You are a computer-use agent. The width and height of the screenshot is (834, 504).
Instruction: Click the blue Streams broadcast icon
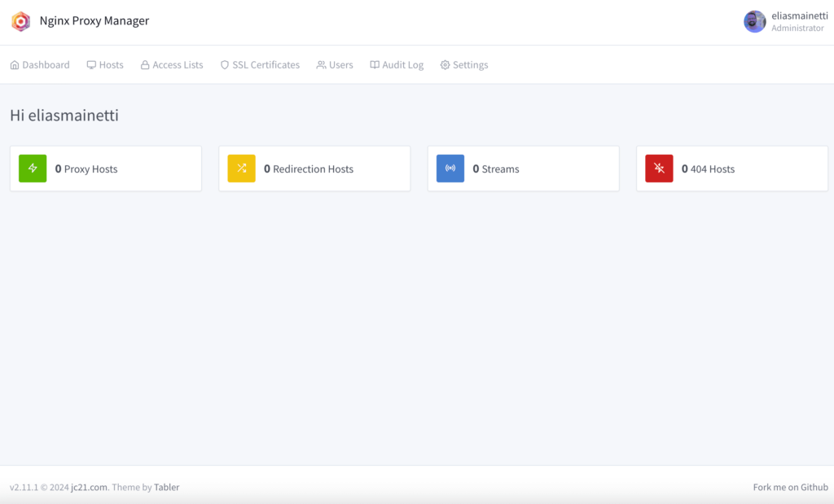[x=450, y=169]
